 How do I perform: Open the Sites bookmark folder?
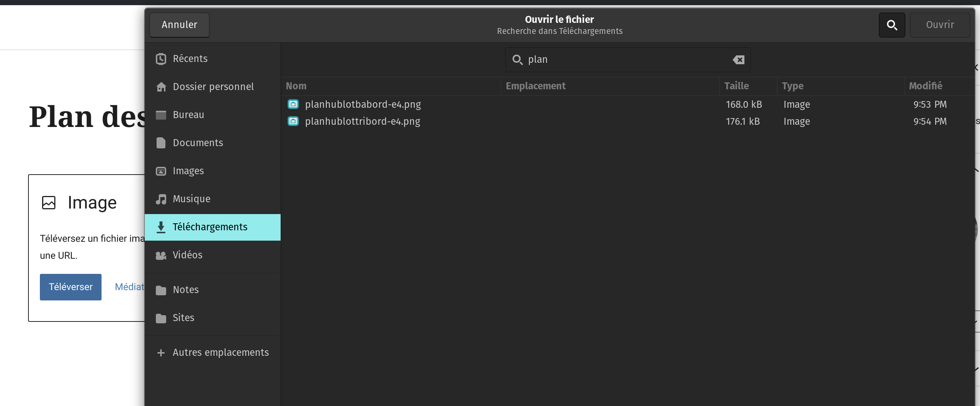[213, 318]
